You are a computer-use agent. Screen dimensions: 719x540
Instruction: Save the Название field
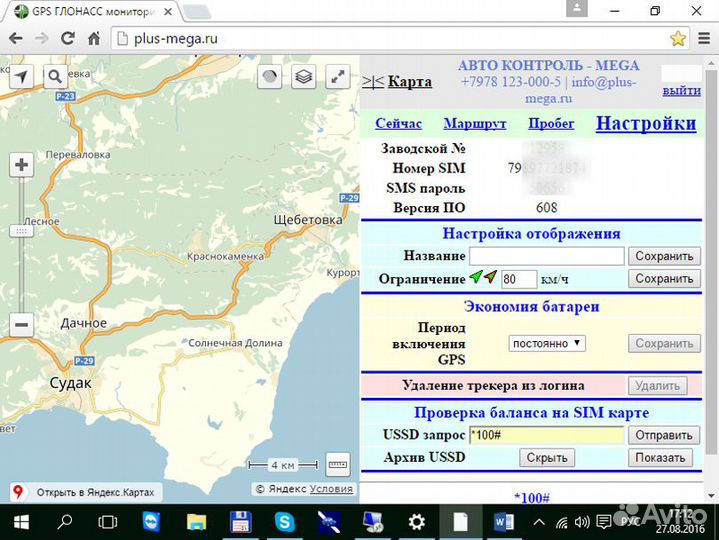click(x=664, y=256)
